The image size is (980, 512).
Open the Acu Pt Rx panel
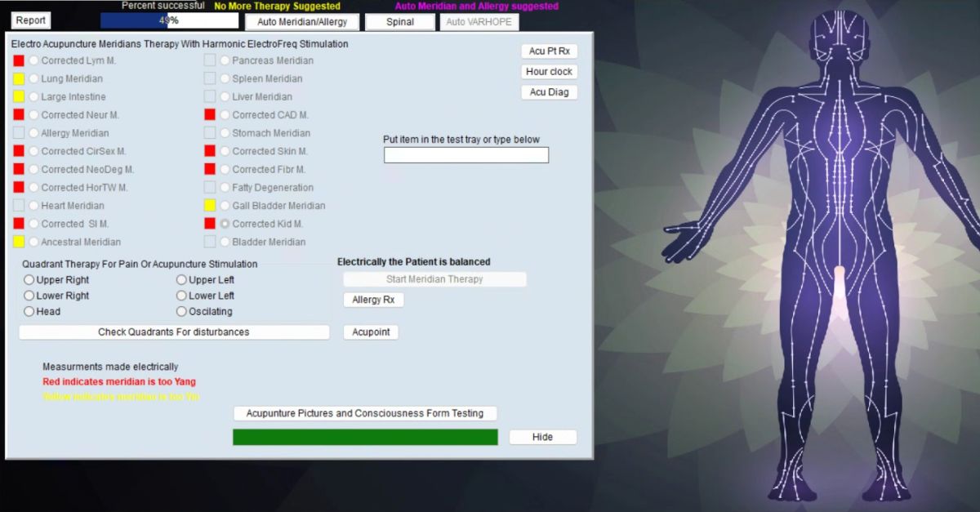(549, 51)
